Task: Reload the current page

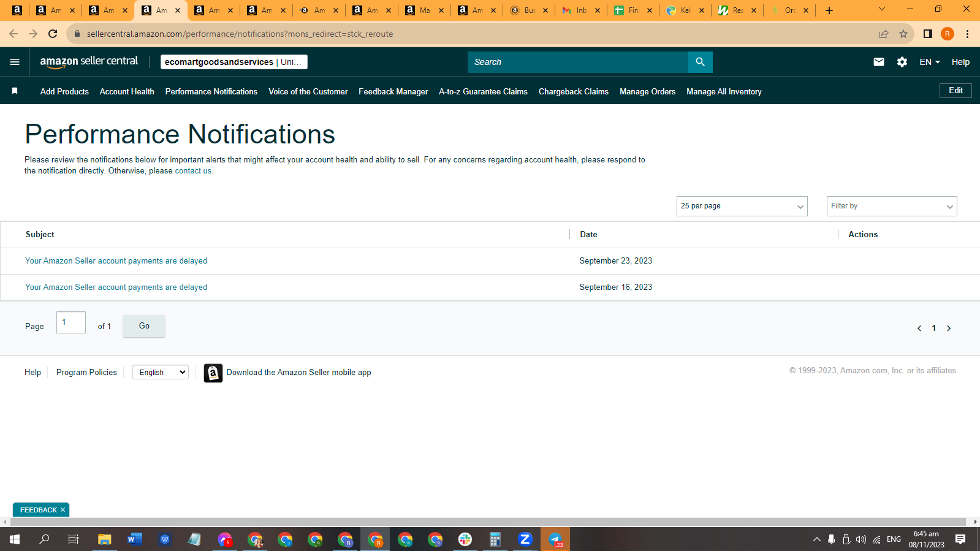Action: (53, 34)
